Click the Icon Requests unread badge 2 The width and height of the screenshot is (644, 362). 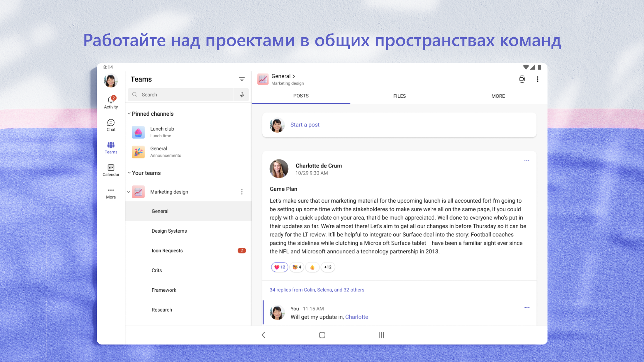pos(242,251)
